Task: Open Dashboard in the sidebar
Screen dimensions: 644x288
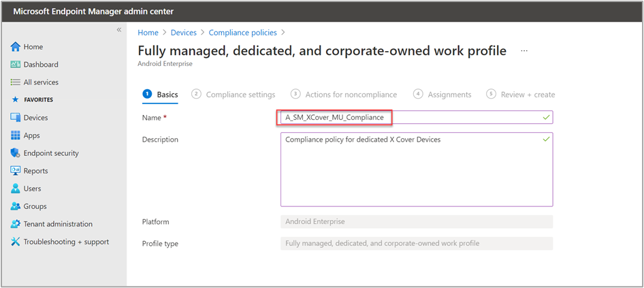Action: point(41,65)
